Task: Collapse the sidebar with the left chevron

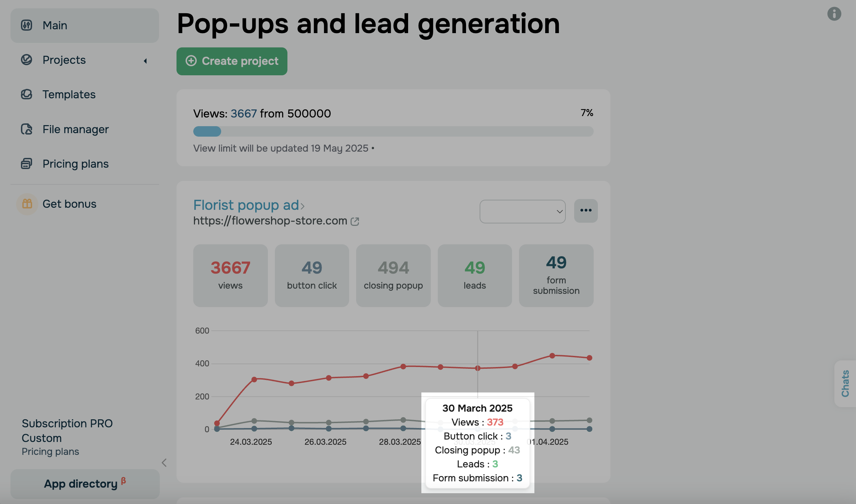Action: (164, 463)
